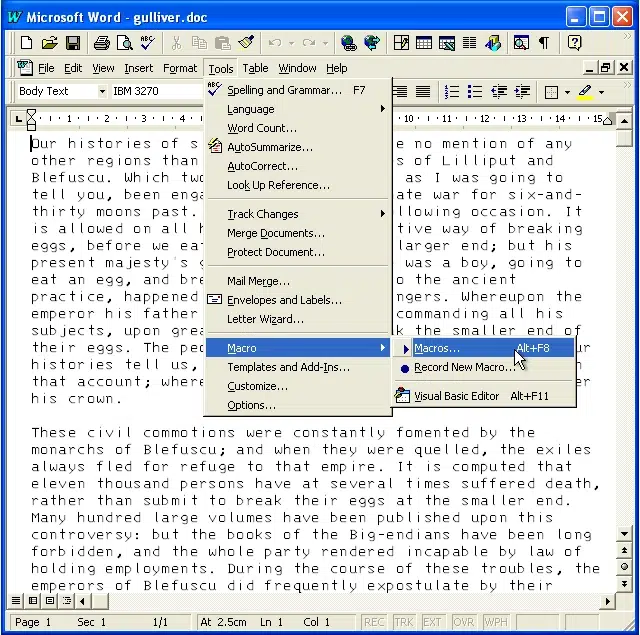Switch to Outline view button
Screen dimensions: 640x635
point(67,601)
